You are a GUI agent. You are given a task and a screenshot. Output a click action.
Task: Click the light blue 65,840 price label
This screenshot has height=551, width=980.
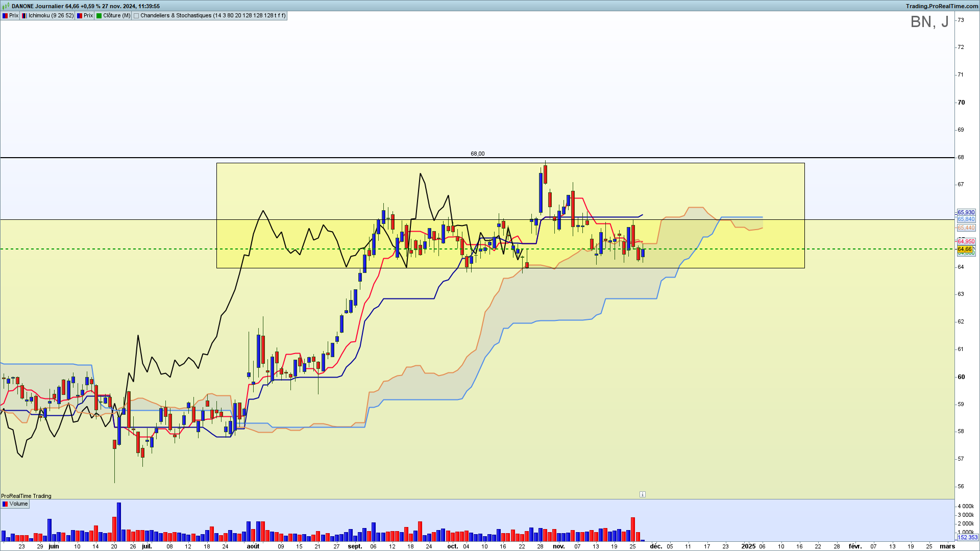tap(966, 219)
